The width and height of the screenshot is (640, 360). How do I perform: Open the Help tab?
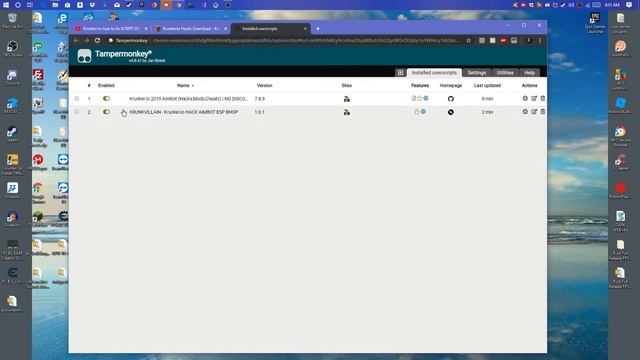[529, 73]
